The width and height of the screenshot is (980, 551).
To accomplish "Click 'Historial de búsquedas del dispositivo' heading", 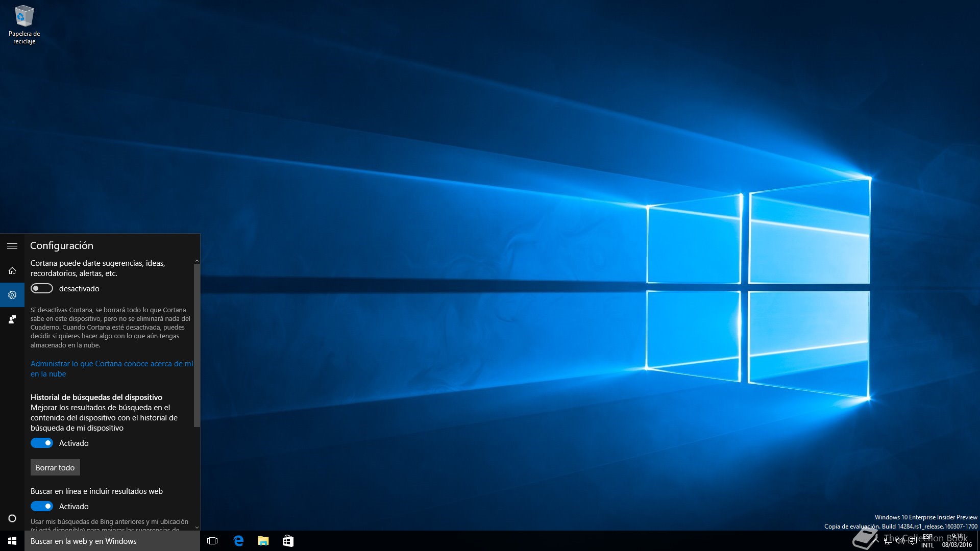I will (96, 397).
